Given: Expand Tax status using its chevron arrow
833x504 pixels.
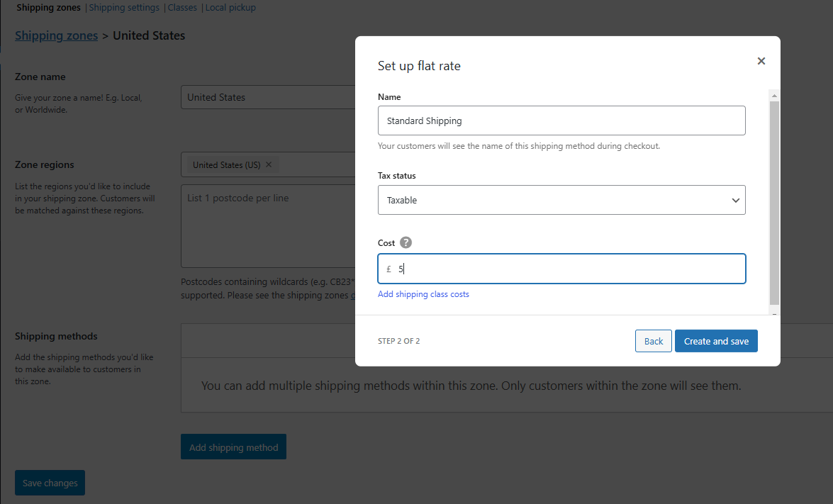Looking at the screenshot, I should coord(735,200).
